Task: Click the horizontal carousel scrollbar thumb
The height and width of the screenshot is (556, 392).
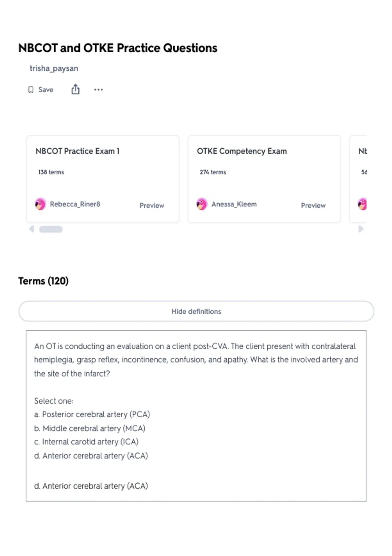Action: (51, 229)
